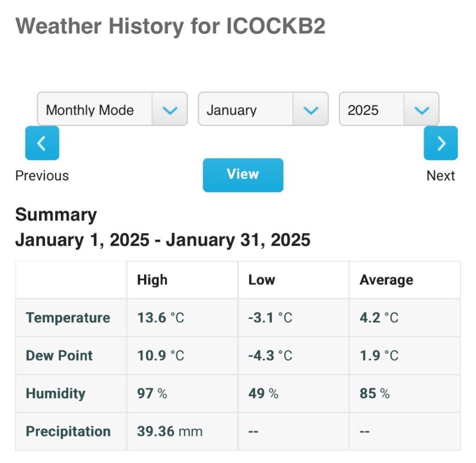Click the High column header

(x=152, y=280)
